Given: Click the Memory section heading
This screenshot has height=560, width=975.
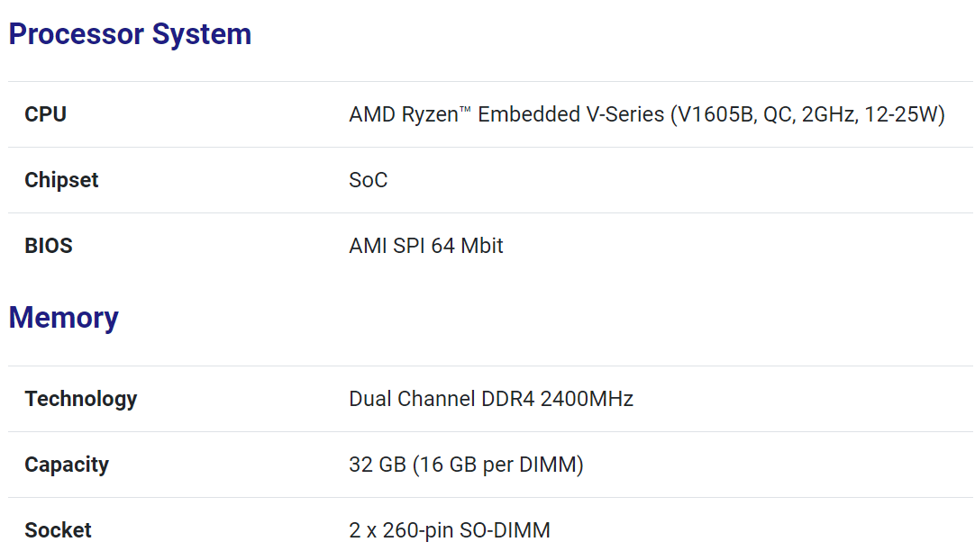Looking at the screenshot, I should [64, 318].
